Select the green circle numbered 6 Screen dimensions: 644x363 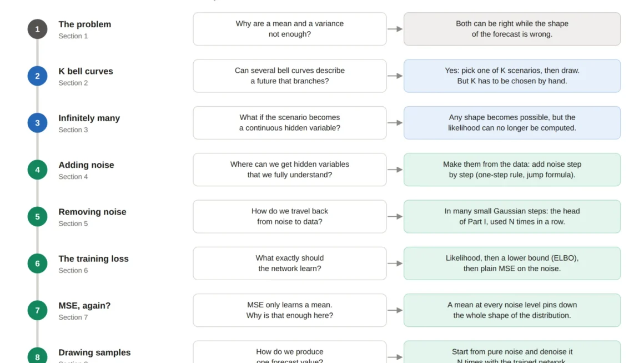[x=37, y=263]
